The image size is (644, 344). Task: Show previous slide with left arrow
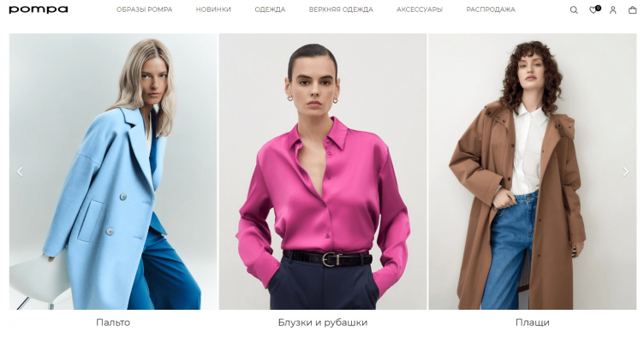coord(20,172)
